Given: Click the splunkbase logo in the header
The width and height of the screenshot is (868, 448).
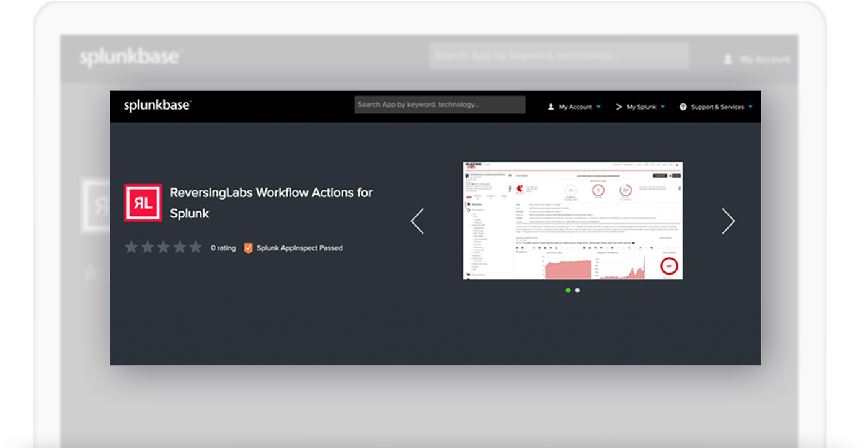Looking at the screenshot, I should coord(157,106).
